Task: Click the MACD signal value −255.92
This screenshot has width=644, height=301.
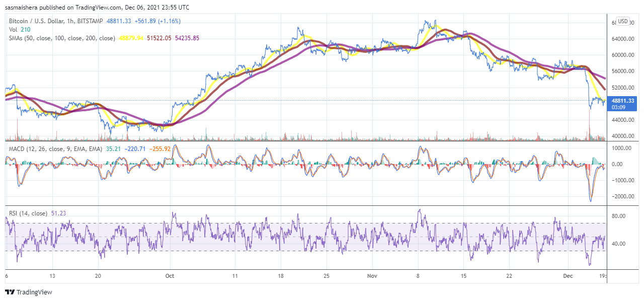Action: pyautogui.click(x=161, y=148)
